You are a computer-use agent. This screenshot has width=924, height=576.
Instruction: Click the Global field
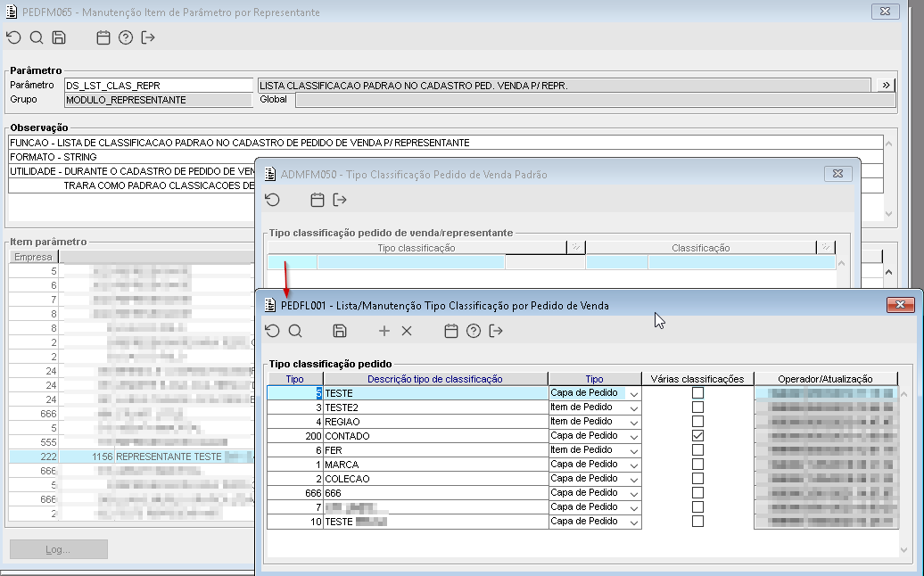(595, 100)
